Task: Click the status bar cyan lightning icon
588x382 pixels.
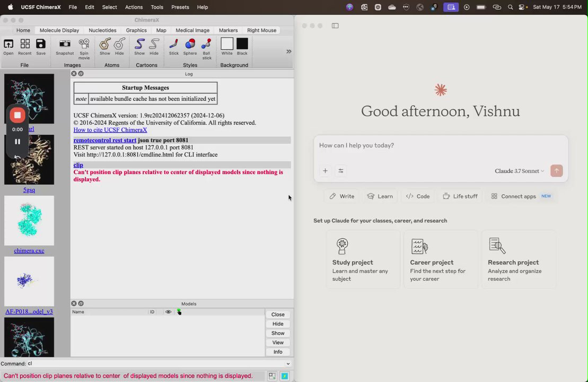Action: [285, 376]
